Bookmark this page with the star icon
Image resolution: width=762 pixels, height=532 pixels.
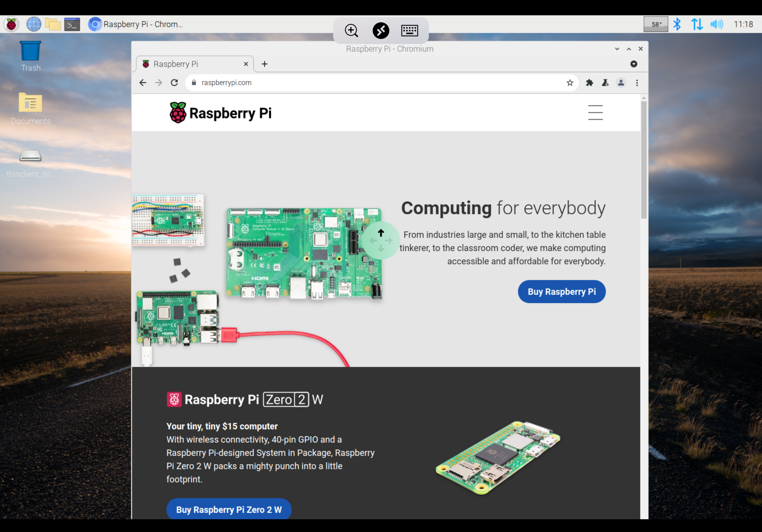click(570, 83)
